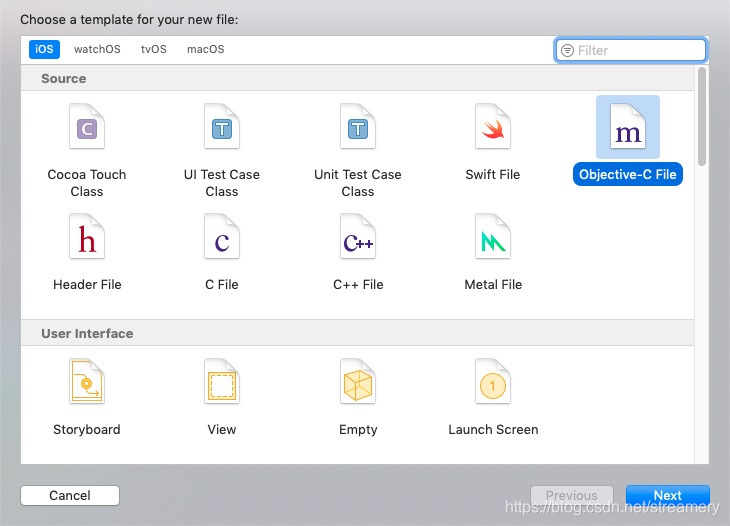The height and width of the screenshot is (526, 730).
Task: Click the 'Header File' label
Action: 87,284
